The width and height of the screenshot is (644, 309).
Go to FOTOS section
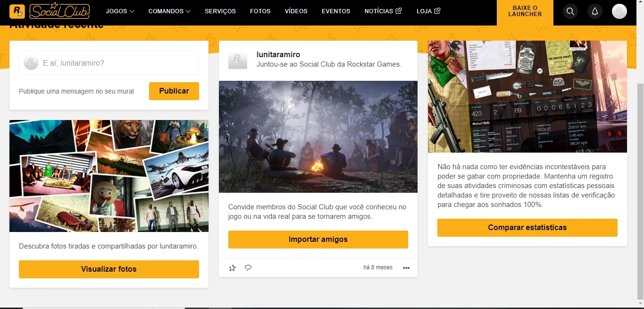click(260, 11)
